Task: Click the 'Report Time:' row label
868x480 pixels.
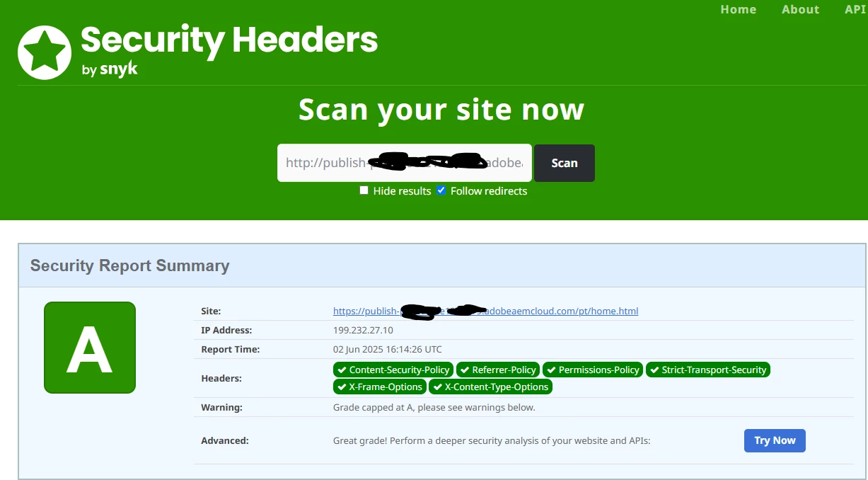Action: (231, 349)
